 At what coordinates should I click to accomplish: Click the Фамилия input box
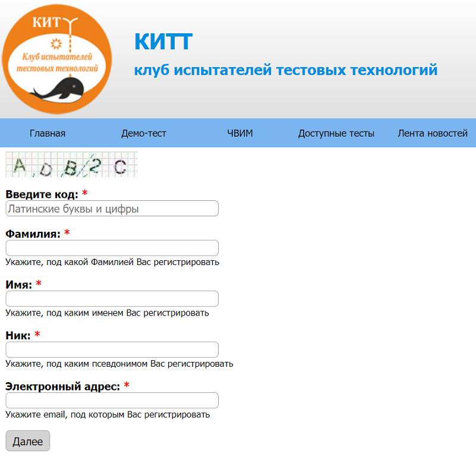click(111, 247)
